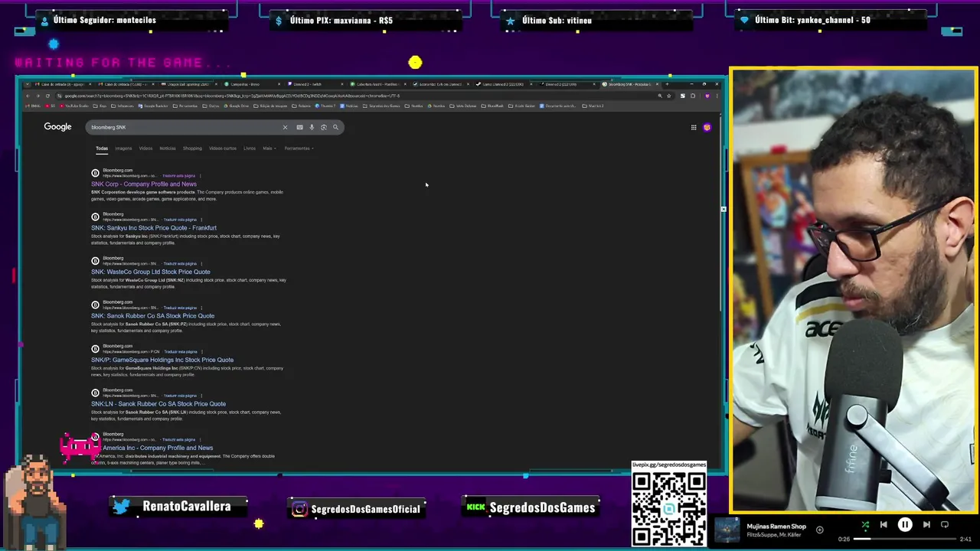Click the Bloomberg favicon of WasteCo result
Viewport: 980px width, 551px height.
click(x=95, y=261)
